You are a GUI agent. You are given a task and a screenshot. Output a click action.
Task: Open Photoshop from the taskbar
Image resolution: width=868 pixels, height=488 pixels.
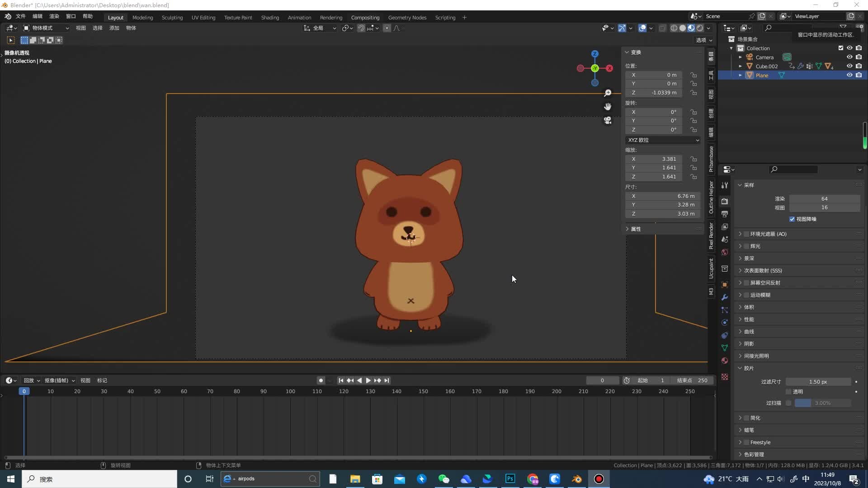[510, 479]
